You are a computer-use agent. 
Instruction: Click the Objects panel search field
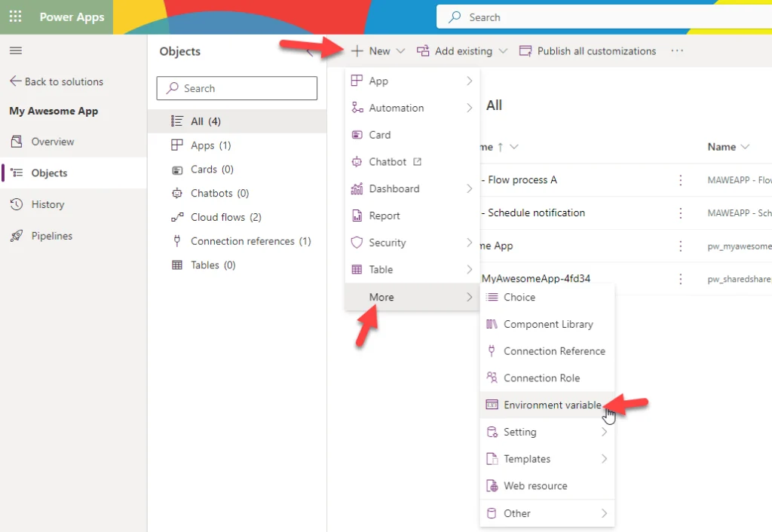tap(237, 88)
